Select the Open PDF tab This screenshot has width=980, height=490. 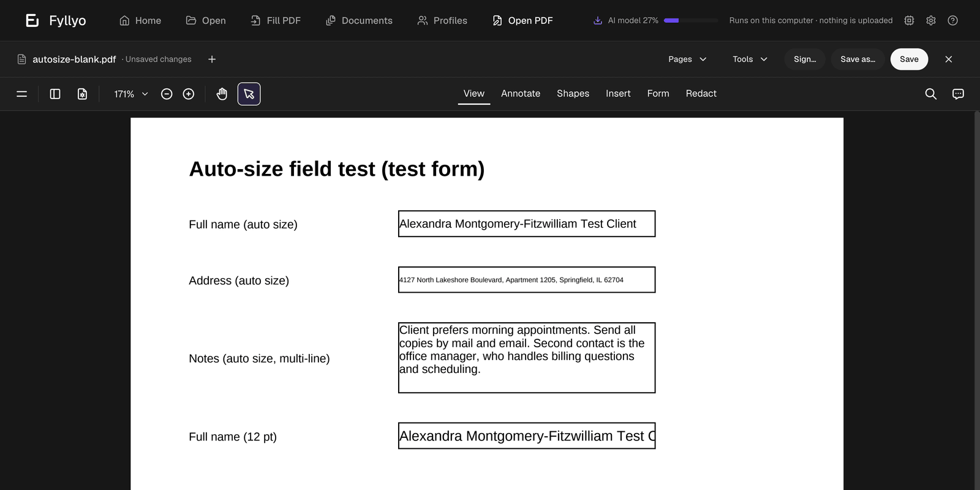(523, 20)
